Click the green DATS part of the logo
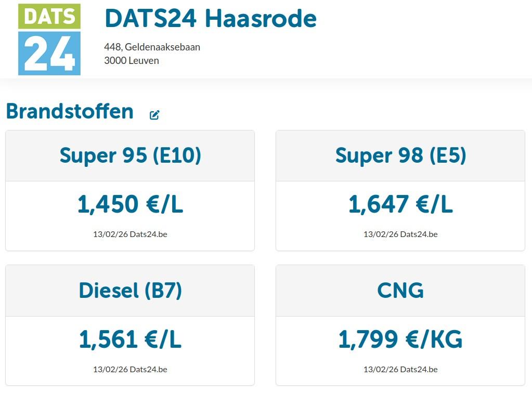This screenshot has height=393, width=532. (x=49, y=16)
